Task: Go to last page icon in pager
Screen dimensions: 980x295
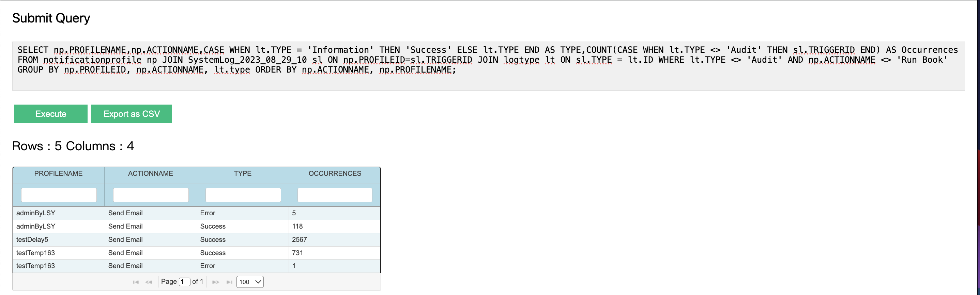Action: tap(229, 282)
